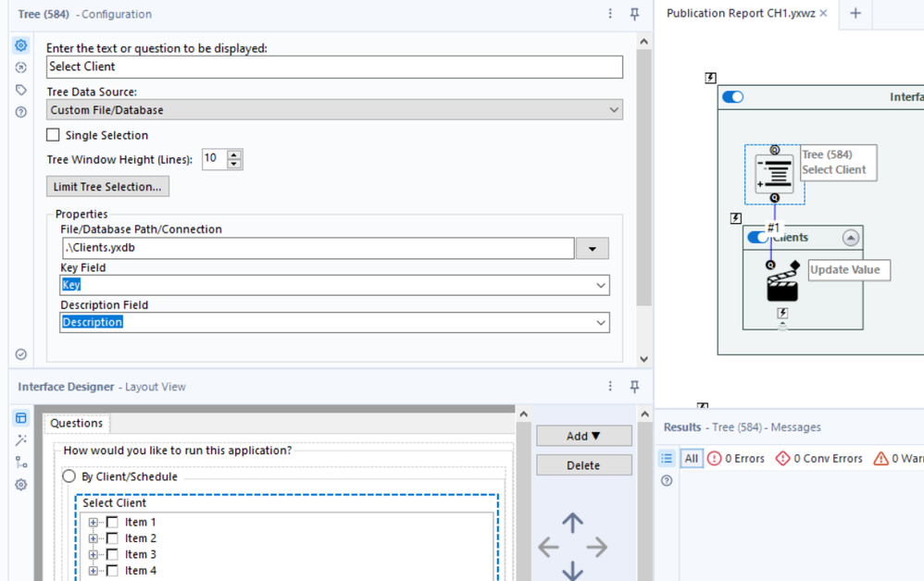Expand Item 1 in the tree preview
This screenshot has height=581, width=924.
click(94, 522)
